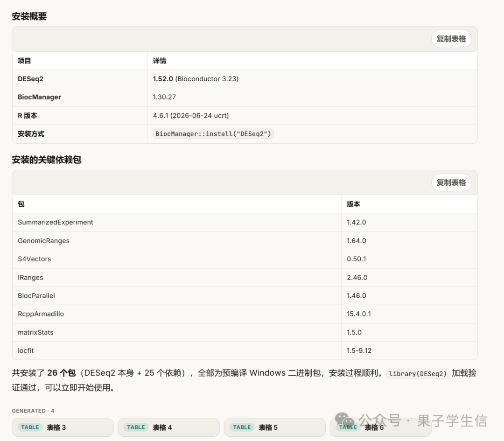Click the locfit package row
Viewport: 504px width, 441px height.
pos(245,350)
